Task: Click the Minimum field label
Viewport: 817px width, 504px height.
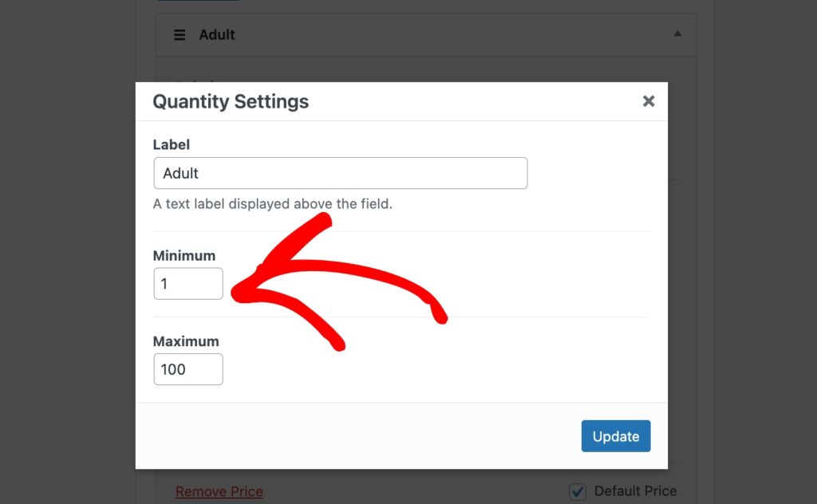Action: (184, 256)
